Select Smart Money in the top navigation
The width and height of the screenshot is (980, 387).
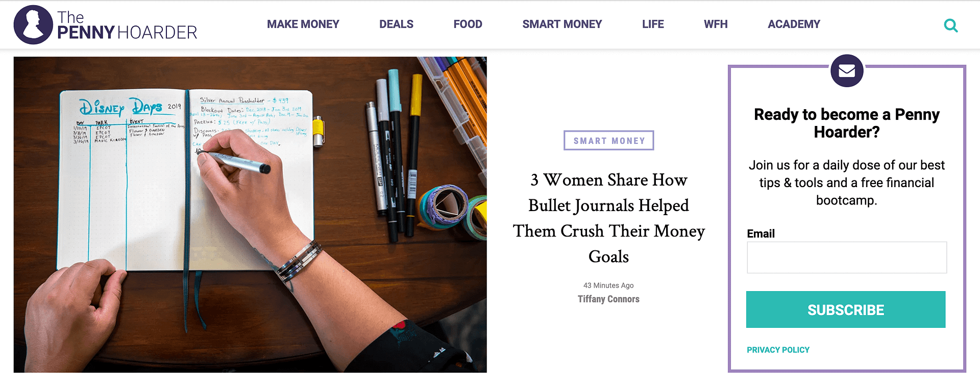tap(562, 24)
